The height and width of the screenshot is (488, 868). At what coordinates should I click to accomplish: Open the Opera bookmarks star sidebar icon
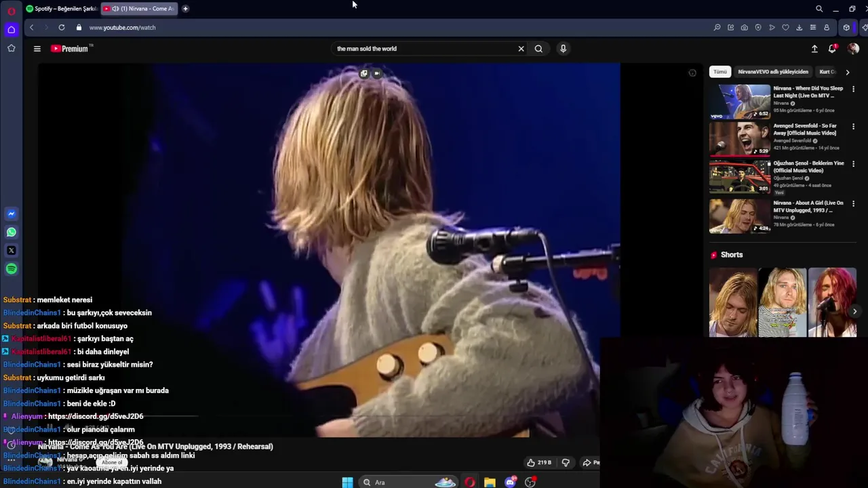pyautogui.click(x=12, y=48)
